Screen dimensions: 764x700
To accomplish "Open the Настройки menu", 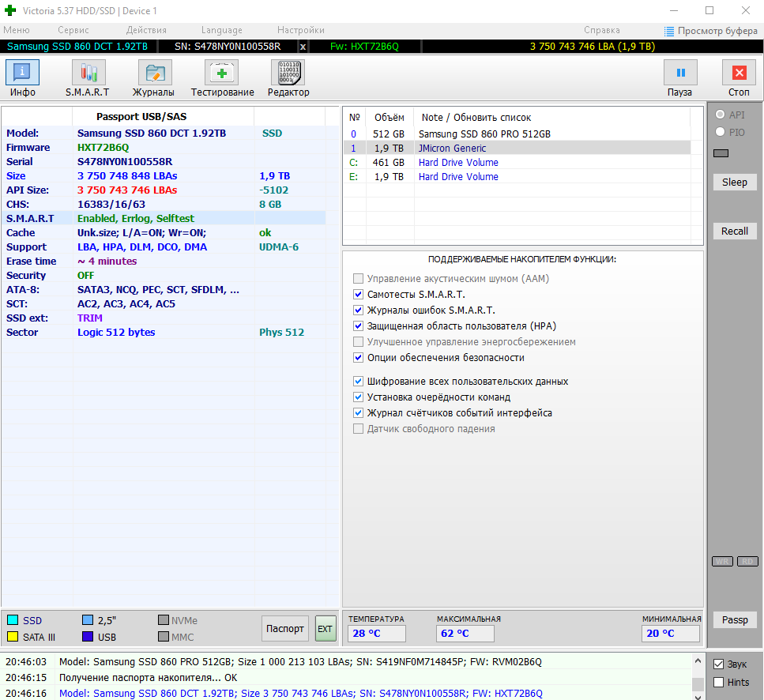I will (301, 30).
